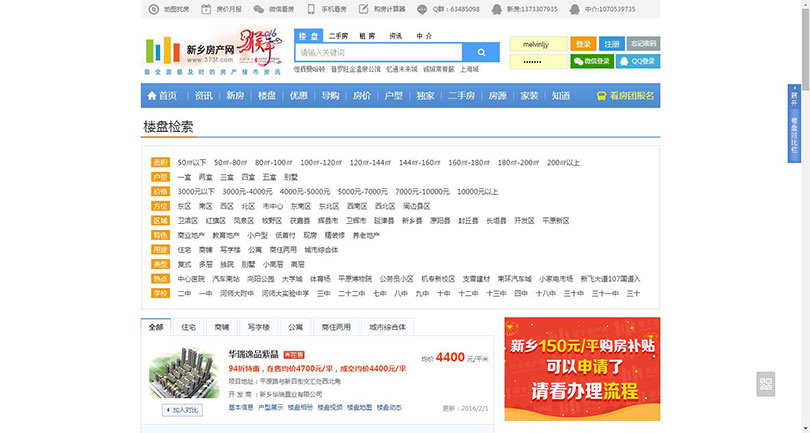Image resolution: width=810 pixels, height=433 pixels.
Task: Go to 首页 home in navigation bar
Action: tap(161, 96)
